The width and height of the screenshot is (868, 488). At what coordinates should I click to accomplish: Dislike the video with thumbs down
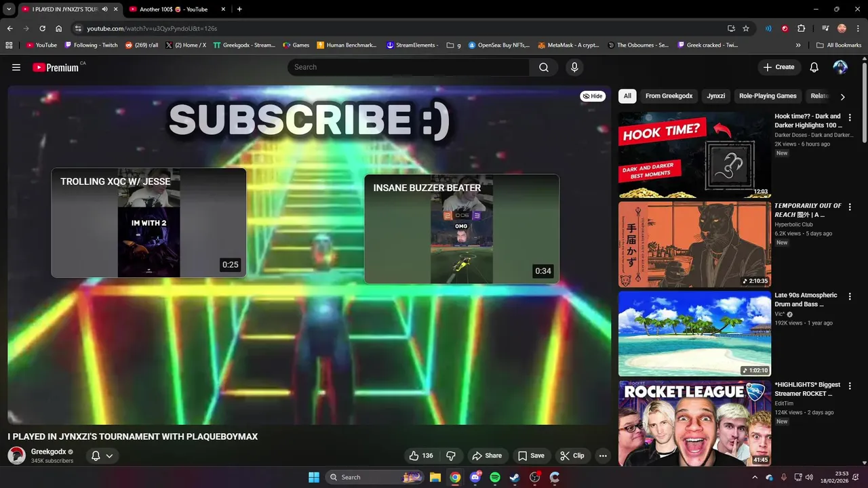click(x=451, y=455)
